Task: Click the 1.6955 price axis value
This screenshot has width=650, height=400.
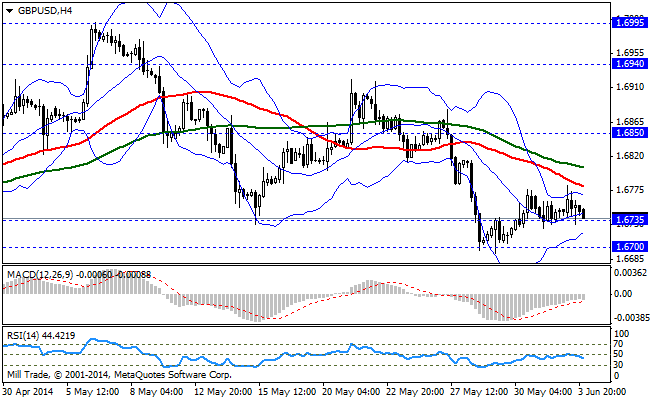Action: click(x=631, y=53)
